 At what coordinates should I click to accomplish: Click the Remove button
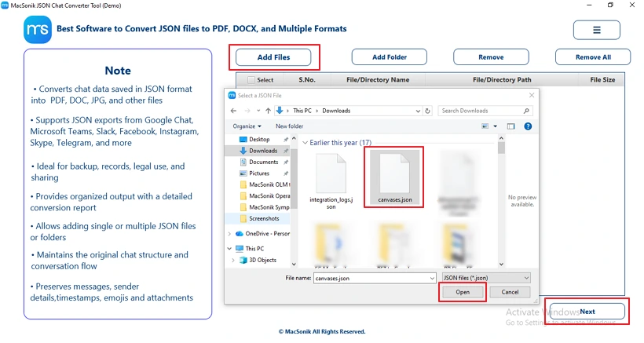tap(491, 57)
